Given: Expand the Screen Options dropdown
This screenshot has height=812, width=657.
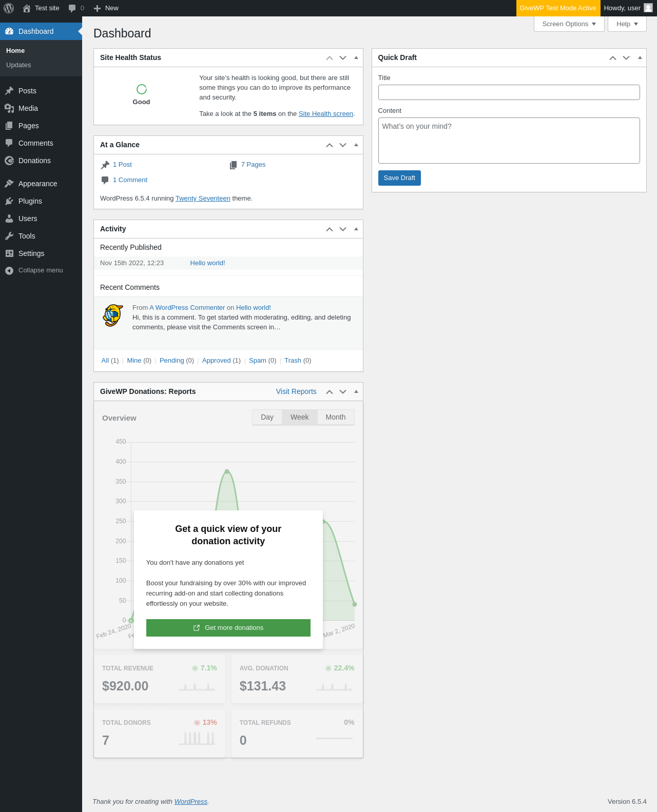Looking at the screenshot, I should [x=569, y=24].
